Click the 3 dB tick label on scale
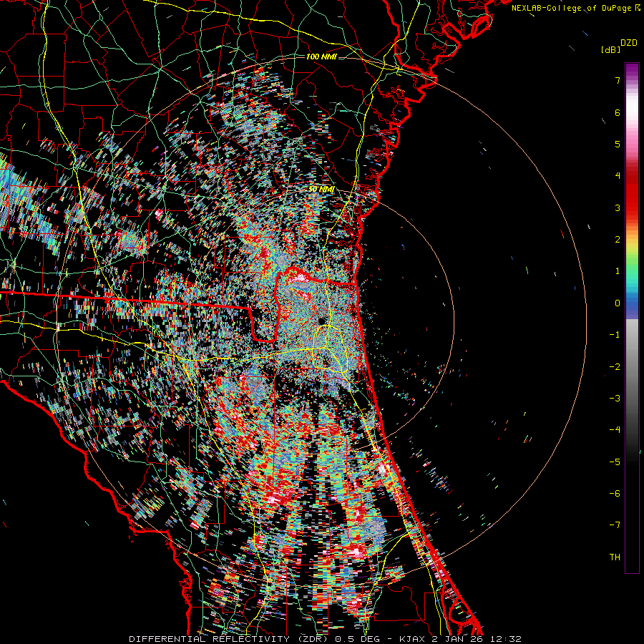644x644 pixels. [617, 208]
